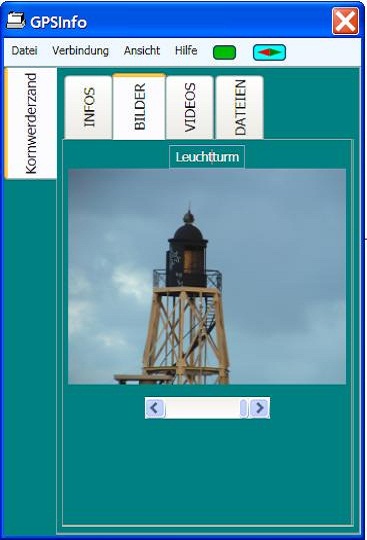Screen dimensions: 367x540
Task: Click the green status indicator button
Action: tap(224, 53)
